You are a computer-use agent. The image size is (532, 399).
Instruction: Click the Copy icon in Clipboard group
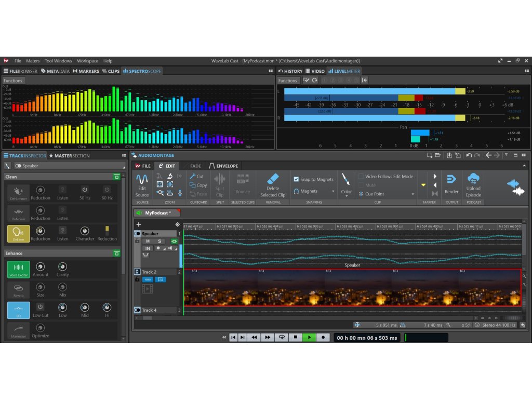pyautogui.click(x=192, y=185)
